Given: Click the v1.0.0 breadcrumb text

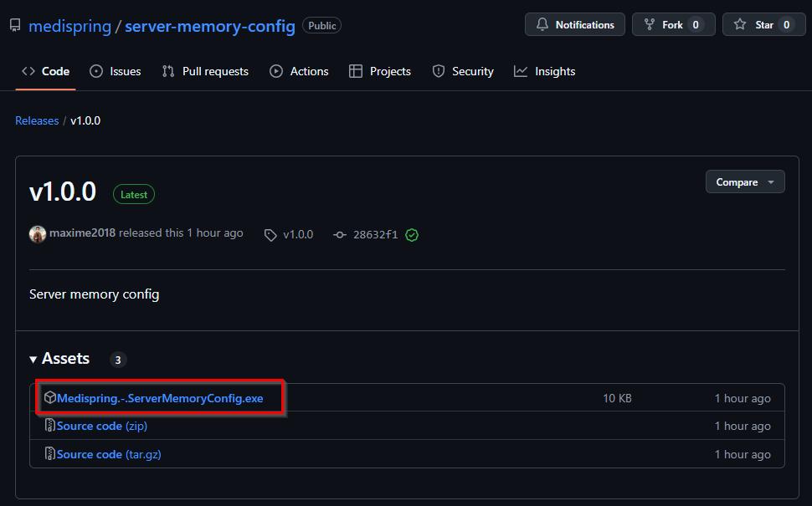Looking at the screenshot, I should (x=85, y=120).
